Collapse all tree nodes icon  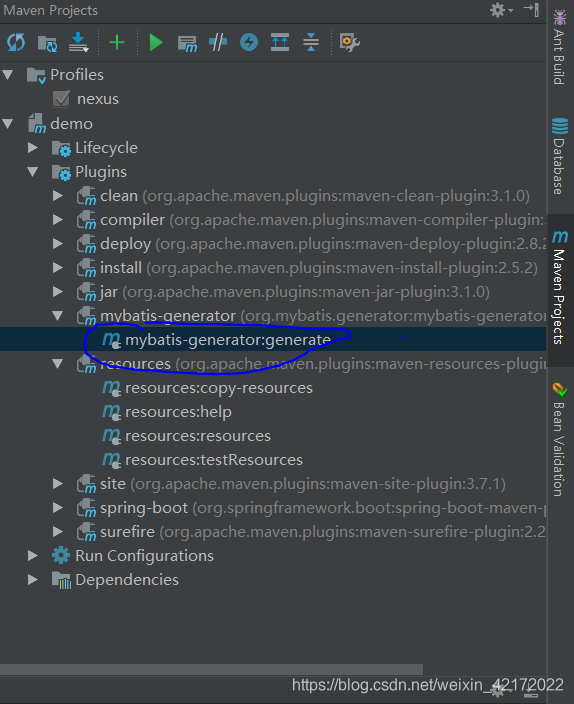coord(311,43)
